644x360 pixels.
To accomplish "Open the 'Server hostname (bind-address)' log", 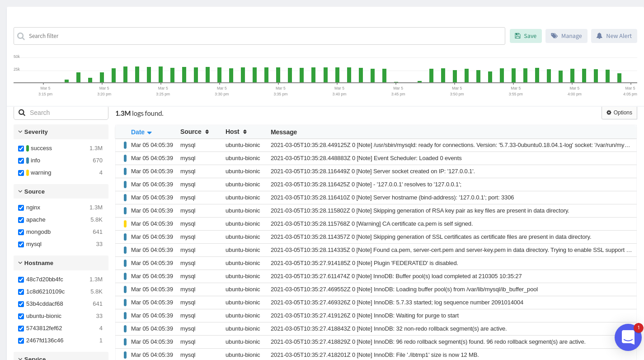I will pos(376,198).
